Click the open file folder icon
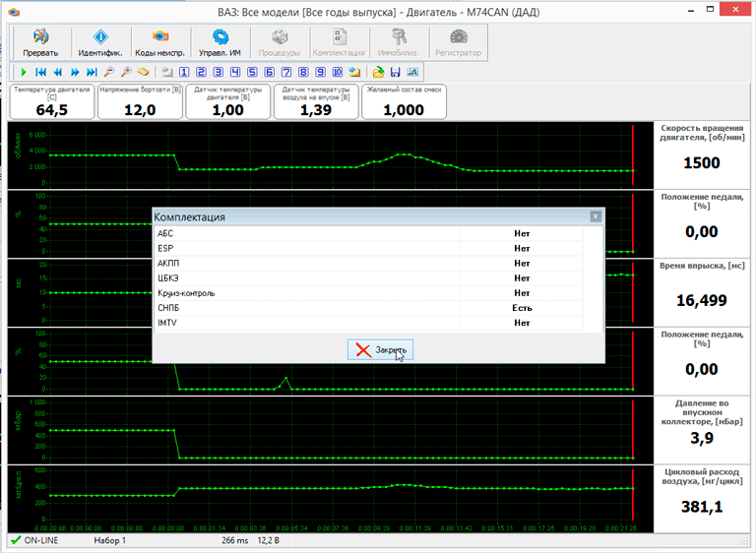The width and height of the screenshot is (756, 553). (379, 73)
